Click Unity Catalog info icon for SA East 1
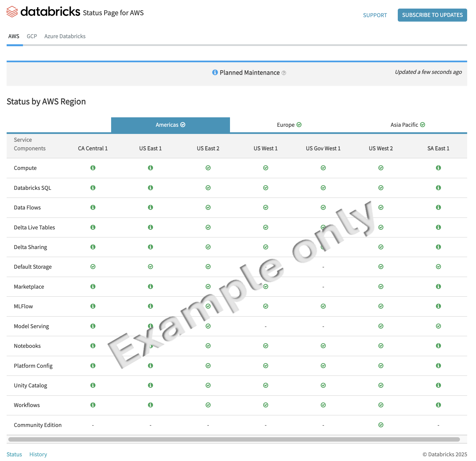 pos(438,385)
